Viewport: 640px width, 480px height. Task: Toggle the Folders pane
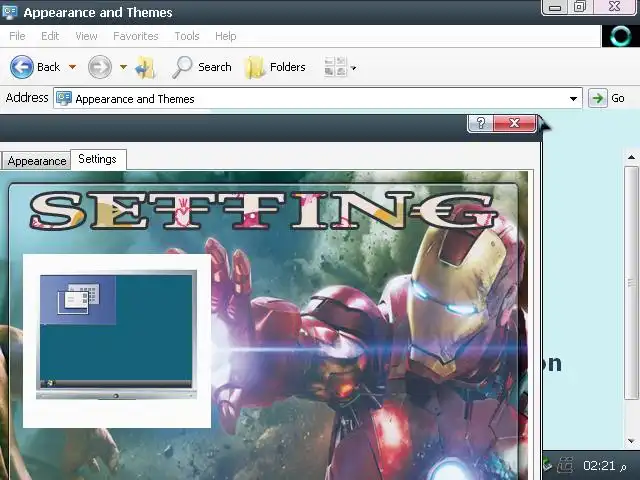tap(275, 67)
